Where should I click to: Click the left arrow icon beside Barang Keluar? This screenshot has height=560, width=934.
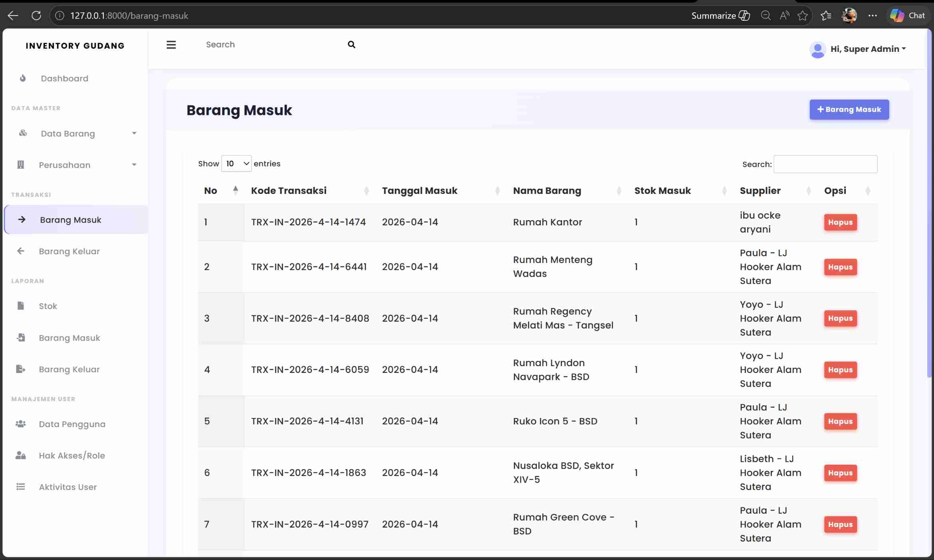tap(21, 251)
